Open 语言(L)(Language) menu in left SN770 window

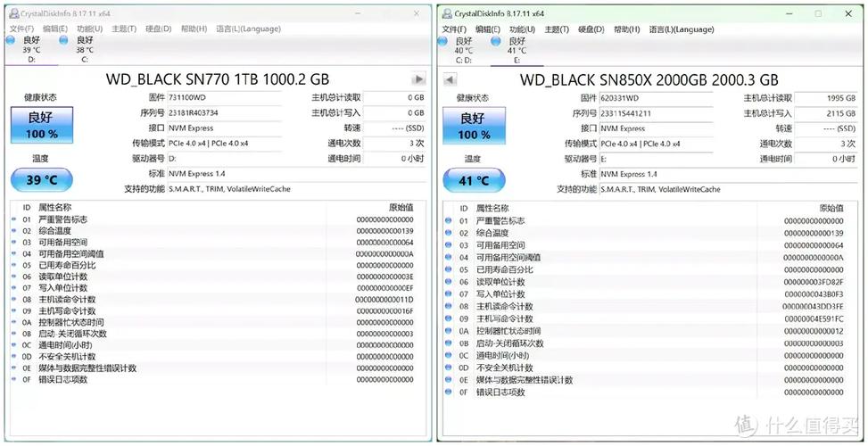(248, 29)
